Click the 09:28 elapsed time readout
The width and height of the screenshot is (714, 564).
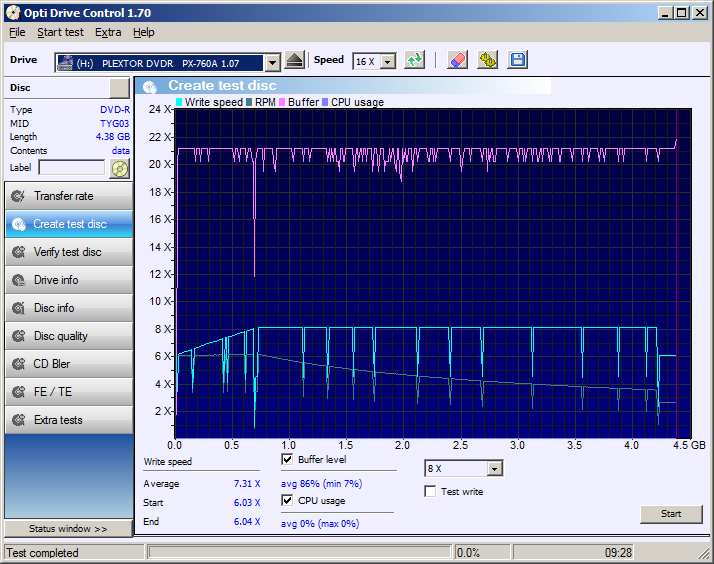[618, 553]
